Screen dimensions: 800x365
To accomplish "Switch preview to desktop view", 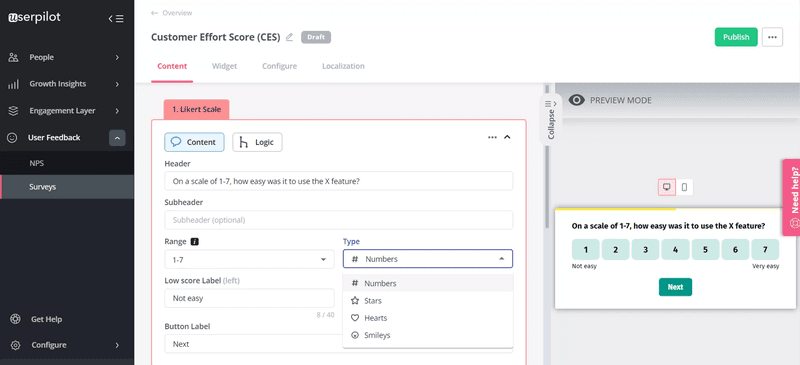I will tap(666, 187).
